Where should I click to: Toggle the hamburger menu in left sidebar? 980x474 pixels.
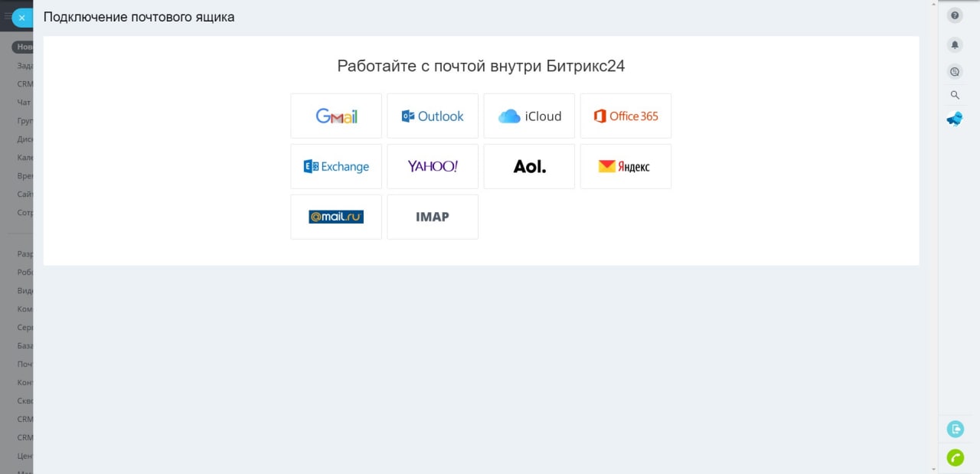(8, 16)
